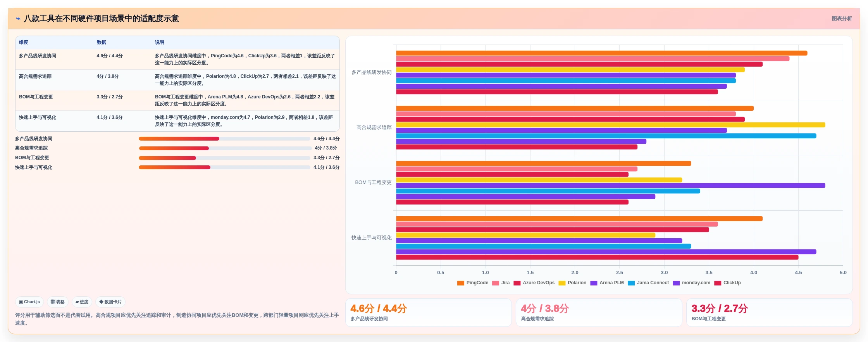Viewport: 868px width, 342px height.
Task: Toggle the Jama Connect legend entry
Action: pyautogui.click(x=648, y=283)
